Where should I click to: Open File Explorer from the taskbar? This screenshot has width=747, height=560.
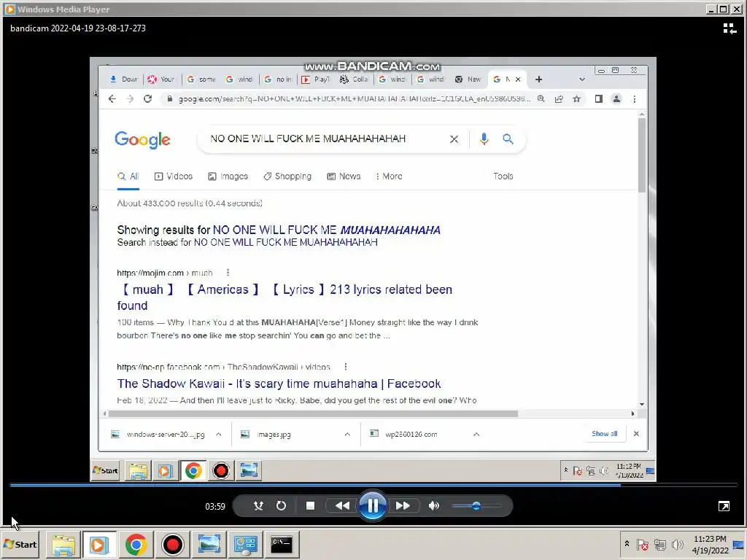[63, 544]
